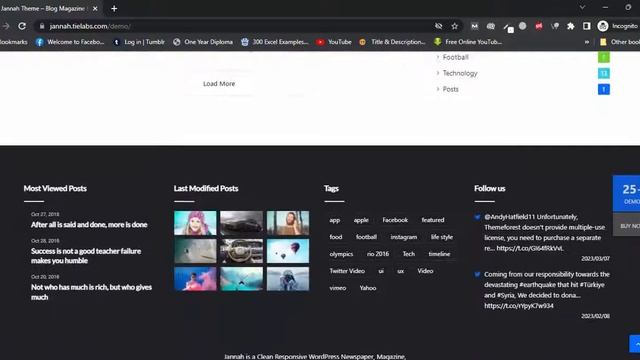Click the forward navigation arrow
The height and width of the screenshot is (360, 640).
pos(6,26)
